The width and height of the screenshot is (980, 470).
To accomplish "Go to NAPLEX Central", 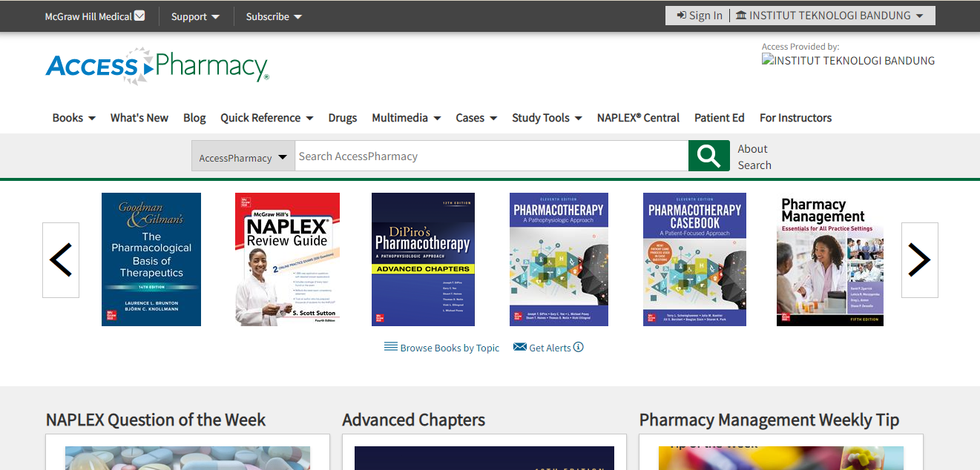I will point(638,118).
